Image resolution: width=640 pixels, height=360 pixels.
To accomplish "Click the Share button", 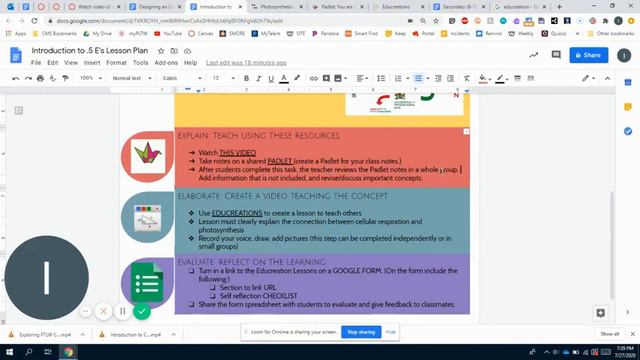I will coord(589,55).
